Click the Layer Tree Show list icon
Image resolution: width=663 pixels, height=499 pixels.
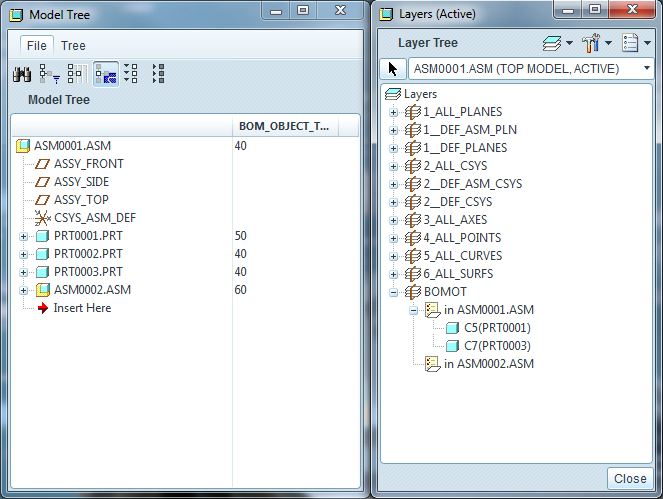point(630,43)
